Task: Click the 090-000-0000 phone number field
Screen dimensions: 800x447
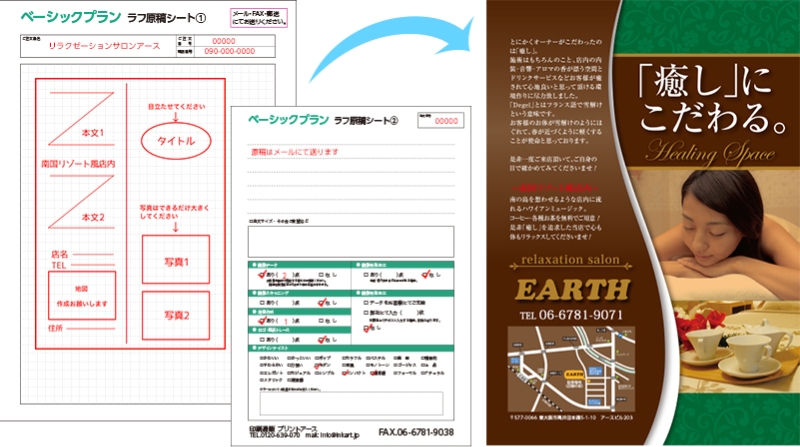Action: pyautogui.click(x=229, y=50)
